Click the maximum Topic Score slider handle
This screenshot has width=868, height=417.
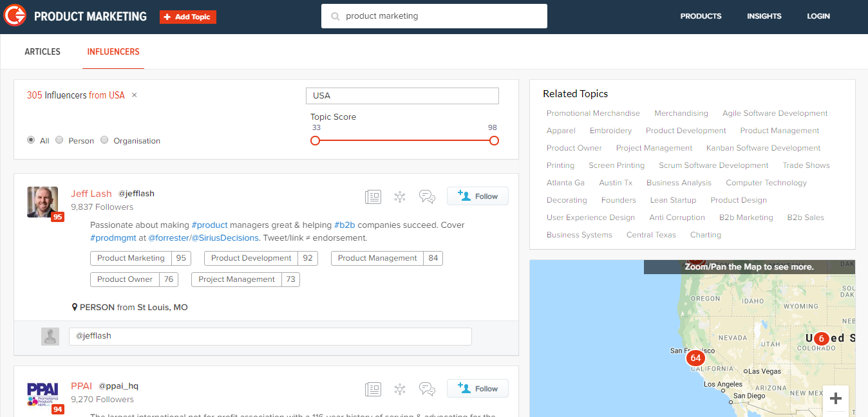494,140
